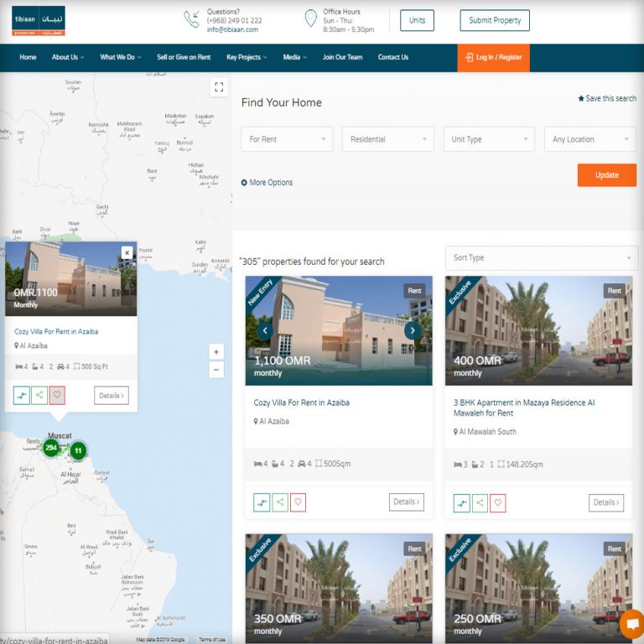Close the map property popup
The image size is (644, 644).
coord(127,252)
